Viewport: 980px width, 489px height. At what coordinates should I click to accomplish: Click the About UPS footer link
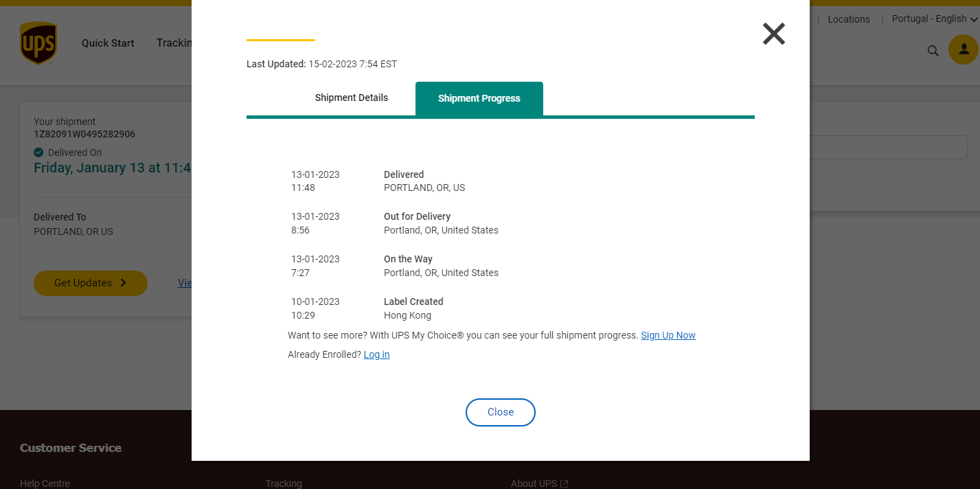534,484
